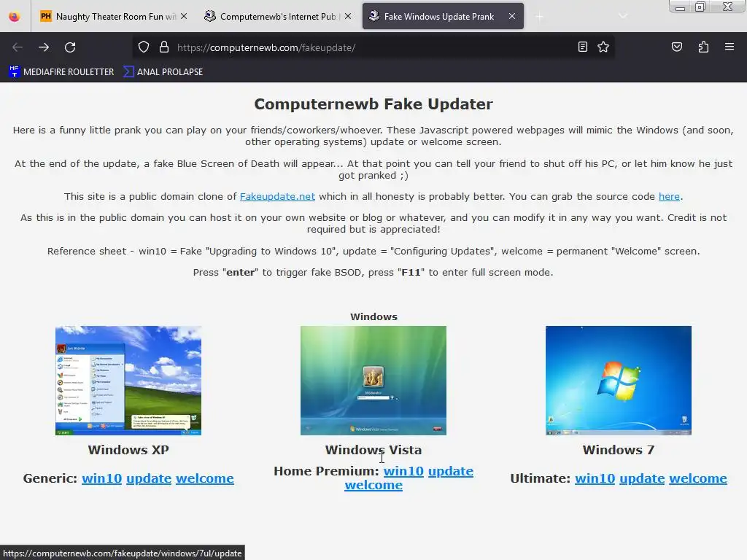Expand the list all tabs chevron
This screenshot has height=560, width=747.
tap(623, 16)
